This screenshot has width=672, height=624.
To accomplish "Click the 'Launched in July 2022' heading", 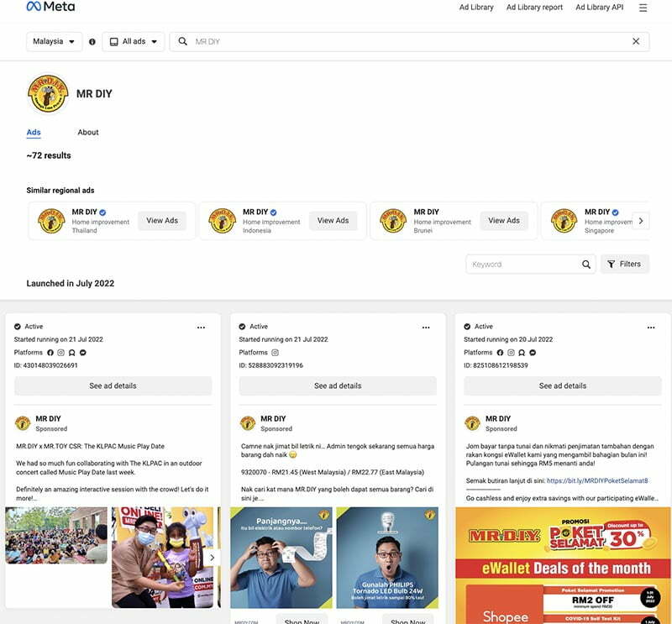I will 71,283.
